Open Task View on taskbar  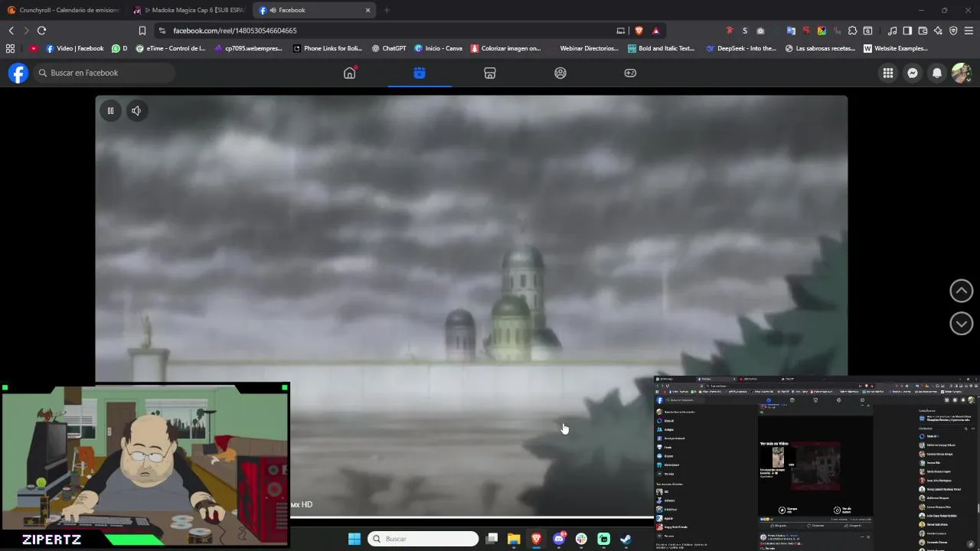click(x=492, y=539)
